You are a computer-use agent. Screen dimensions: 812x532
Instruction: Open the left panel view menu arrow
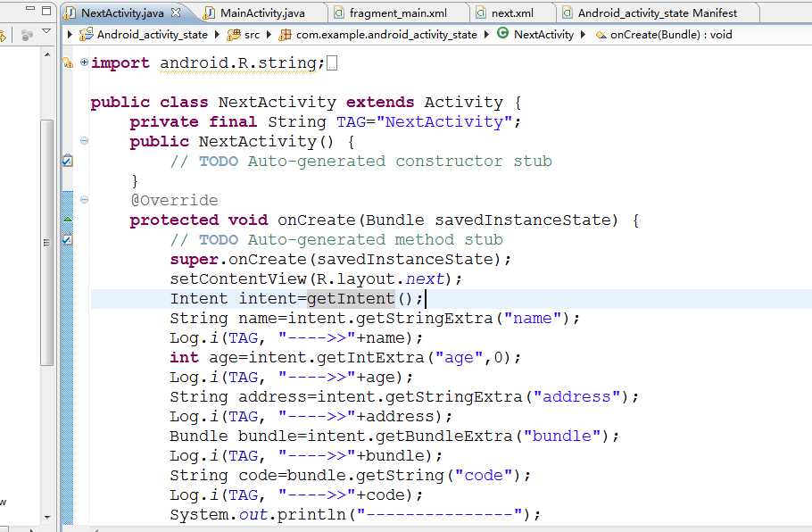point(46,31)
